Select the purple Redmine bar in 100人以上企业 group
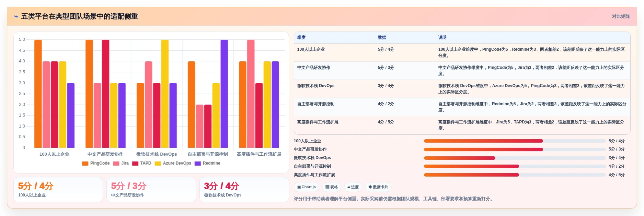Screen dimensions: 644x216 [x=71, y=115]
